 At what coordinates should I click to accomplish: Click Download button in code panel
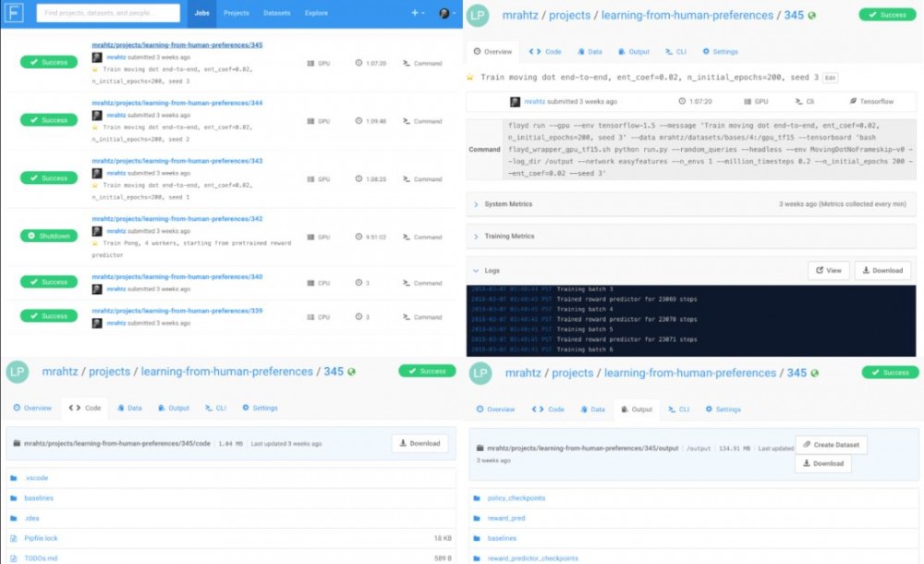pyautogui.click(x=419, y=444)
